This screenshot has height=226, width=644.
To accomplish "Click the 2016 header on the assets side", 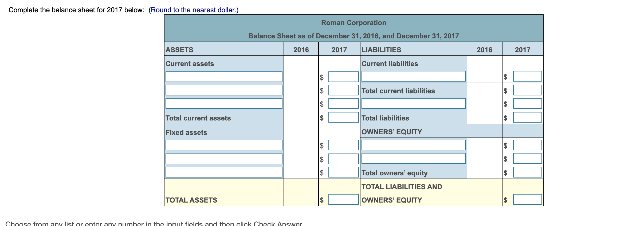I will [301, 50].
